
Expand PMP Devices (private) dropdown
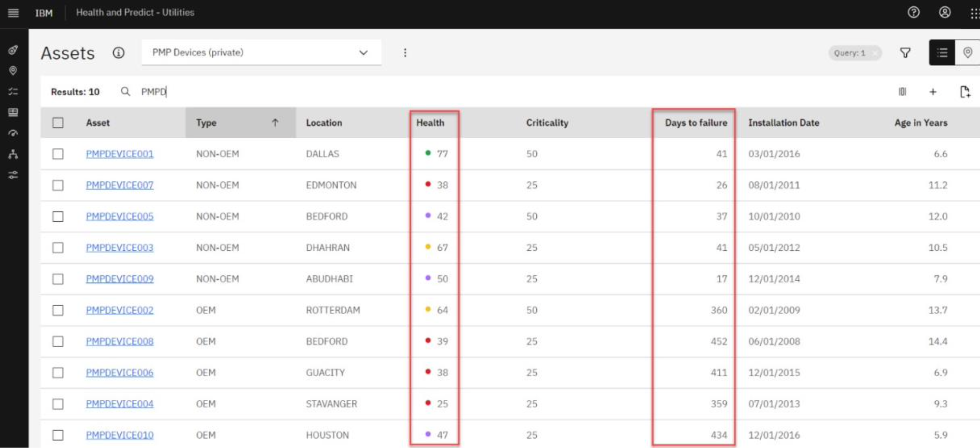point(363,53)
